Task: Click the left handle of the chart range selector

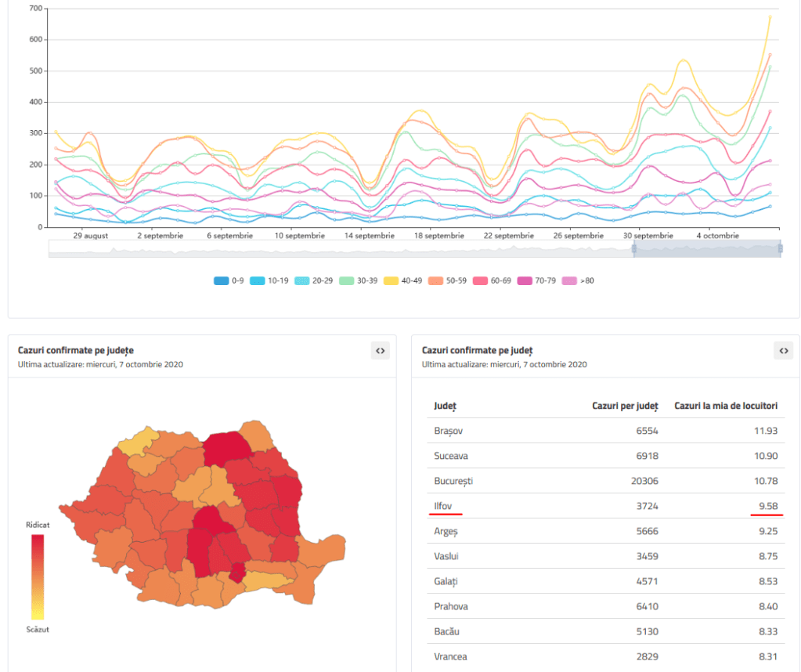Action: tap(634, 248)
